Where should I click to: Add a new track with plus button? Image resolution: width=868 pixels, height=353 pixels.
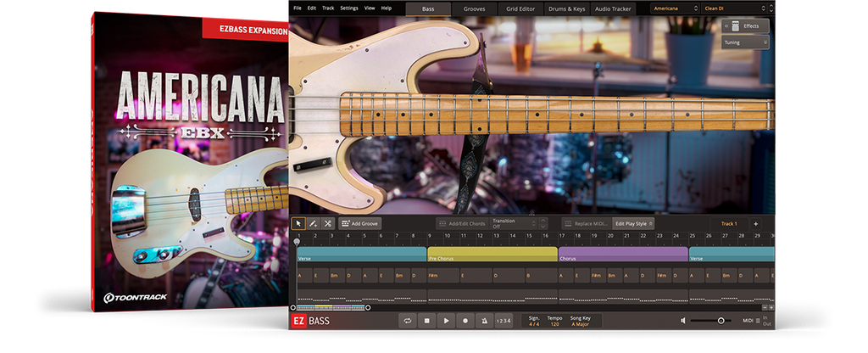pyautogui.click(x=755, y=223)
